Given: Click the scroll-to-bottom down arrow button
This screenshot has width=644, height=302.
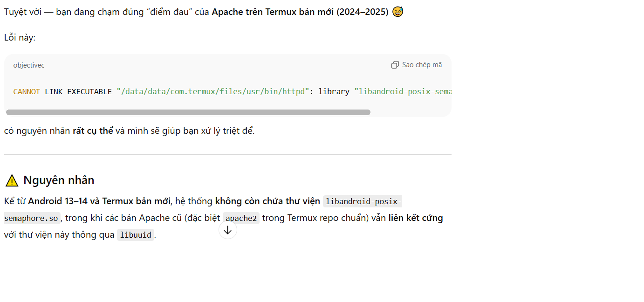Looking at the screenshot, I should click(228, 230).
